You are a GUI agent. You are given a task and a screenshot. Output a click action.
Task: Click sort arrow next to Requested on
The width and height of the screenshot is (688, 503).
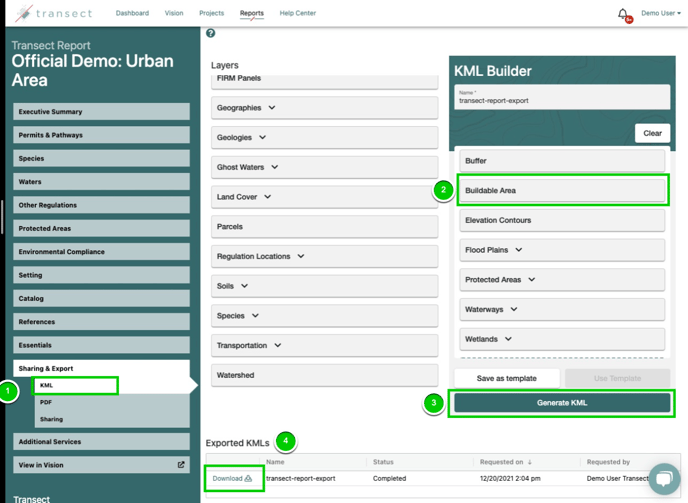coord(530,462)
